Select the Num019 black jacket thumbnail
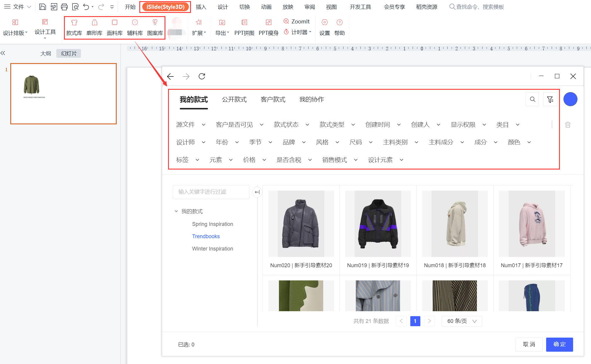 pyautogui.click(x=378, y=224)
